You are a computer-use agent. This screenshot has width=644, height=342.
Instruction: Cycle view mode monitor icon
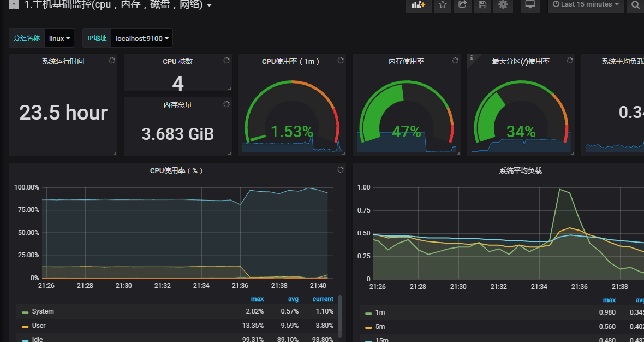530,5
